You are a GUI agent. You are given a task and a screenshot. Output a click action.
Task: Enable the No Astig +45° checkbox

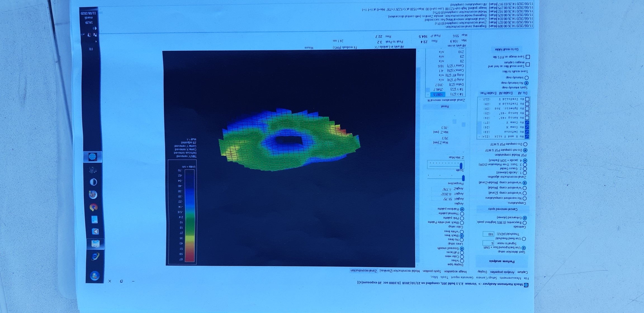pyautogui.click(x=527, y=118)
